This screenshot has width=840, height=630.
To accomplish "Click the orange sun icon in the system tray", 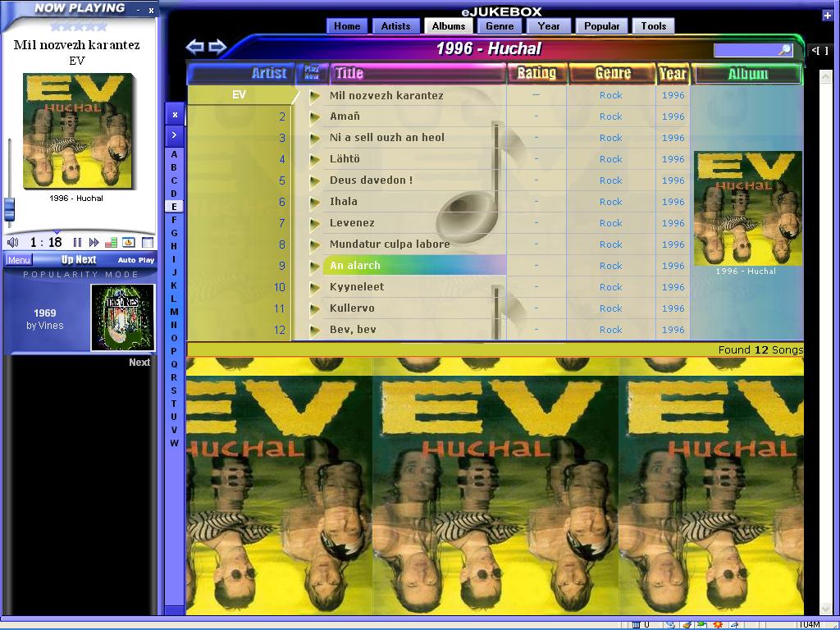I will (x=718, y=624).
